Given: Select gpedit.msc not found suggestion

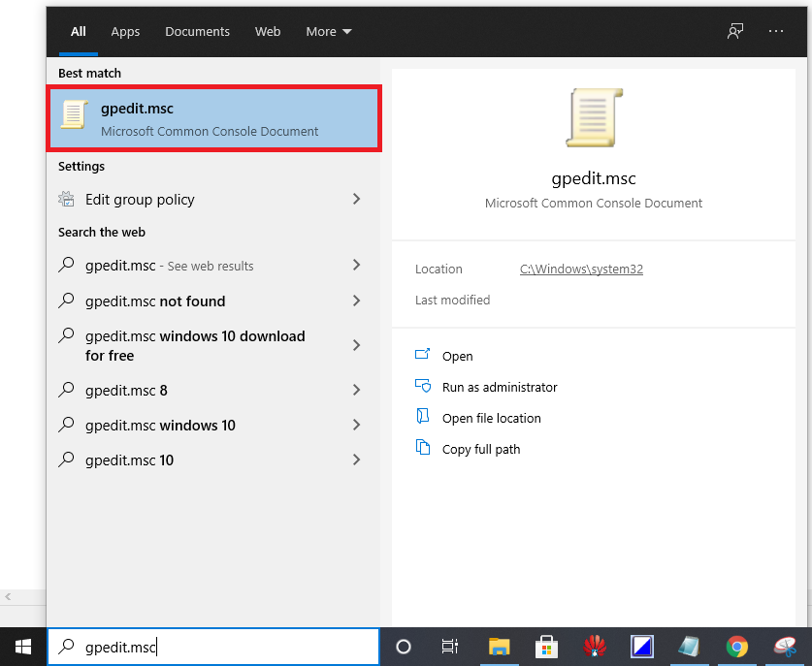Looking at the screenshot, I should pos(213,301).
